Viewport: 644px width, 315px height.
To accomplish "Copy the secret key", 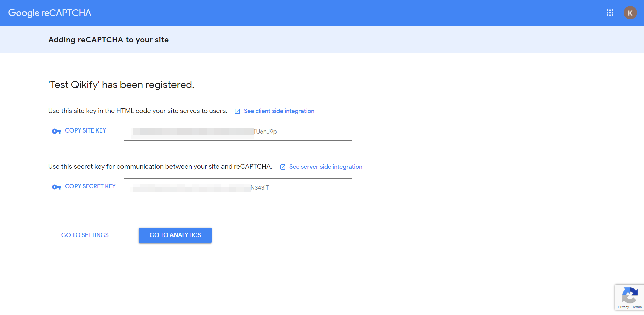I will point(90,186).
